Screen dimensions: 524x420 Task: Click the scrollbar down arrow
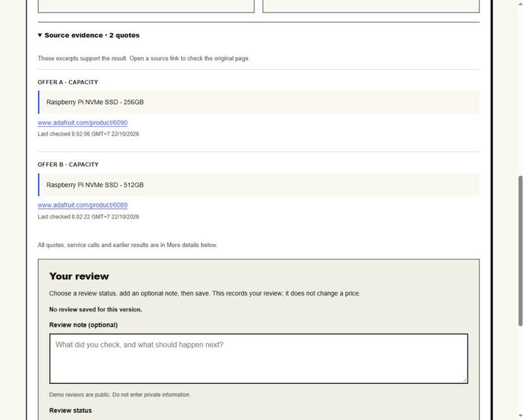[x=520, y=416]
